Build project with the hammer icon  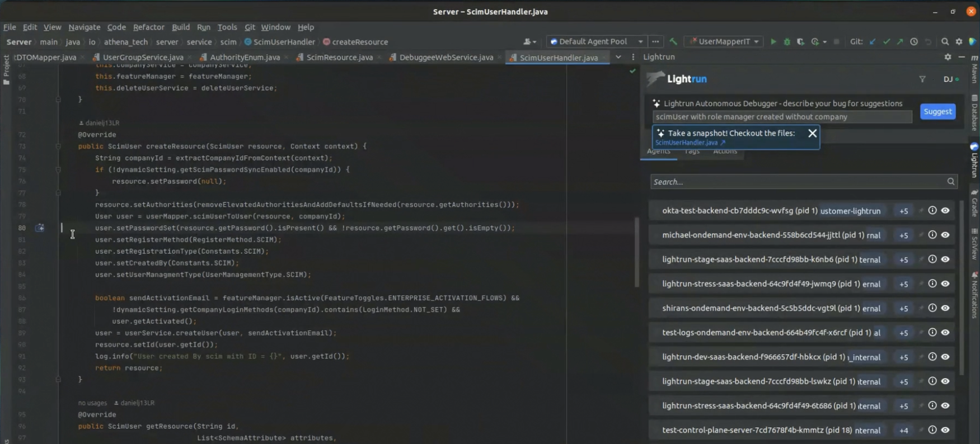(673, 42)
